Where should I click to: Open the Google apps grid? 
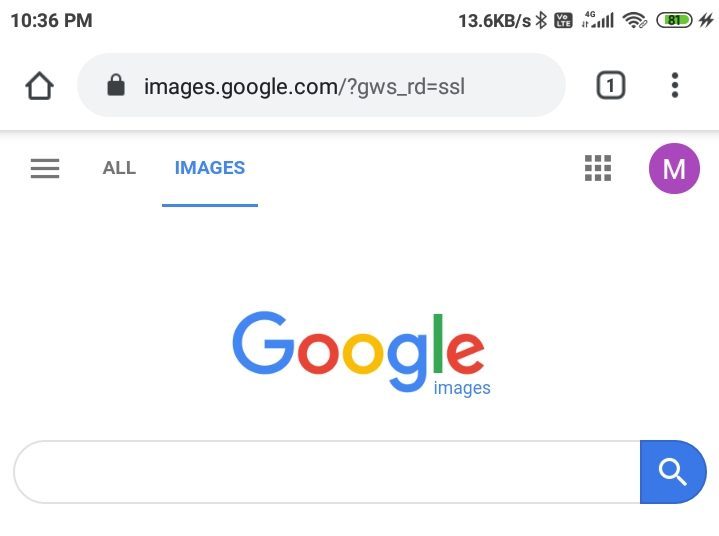pos(598,169)
